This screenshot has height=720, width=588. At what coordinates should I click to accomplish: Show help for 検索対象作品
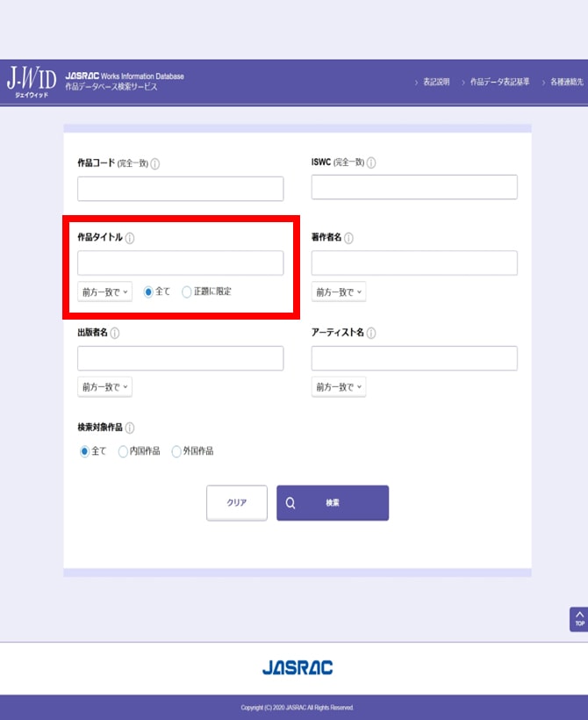click(130, 428)
